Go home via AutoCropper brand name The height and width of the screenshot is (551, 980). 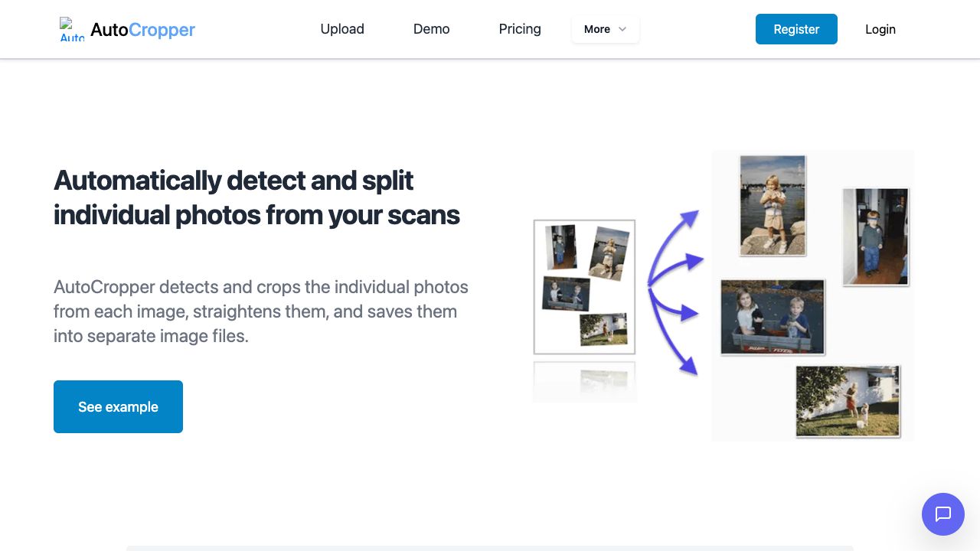coord(142,29)
